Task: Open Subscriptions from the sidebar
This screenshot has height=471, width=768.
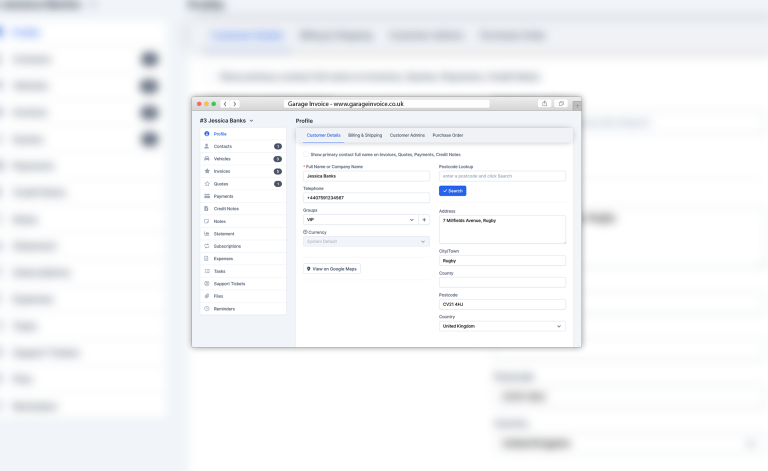Action: click(227, 246)
